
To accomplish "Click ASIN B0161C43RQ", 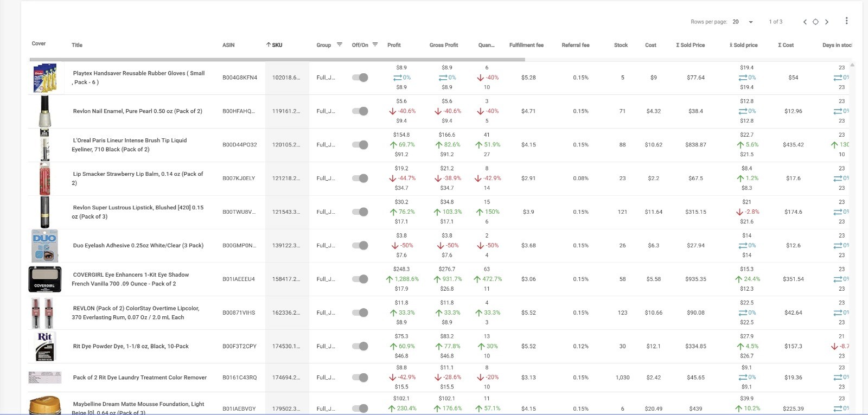I will pos(240,378).
